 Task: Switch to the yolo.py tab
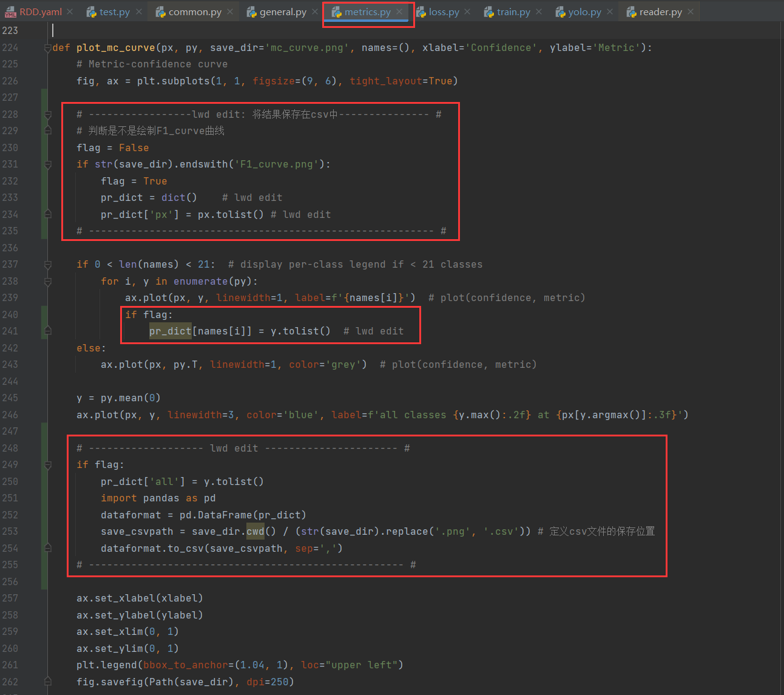coord(585,12)
